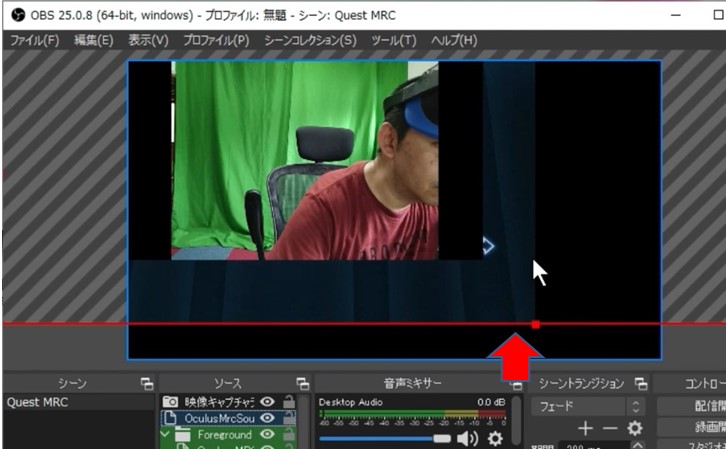Click the red resize handle on the preview
This screenshot has width=726, height=449.
tap(536, 325)
